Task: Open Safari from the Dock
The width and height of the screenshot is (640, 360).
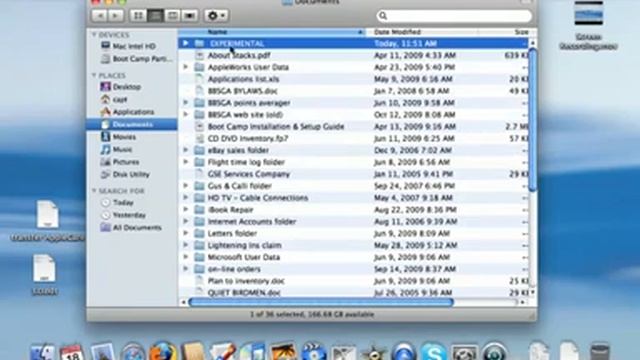Action: [x=133, y=352]
